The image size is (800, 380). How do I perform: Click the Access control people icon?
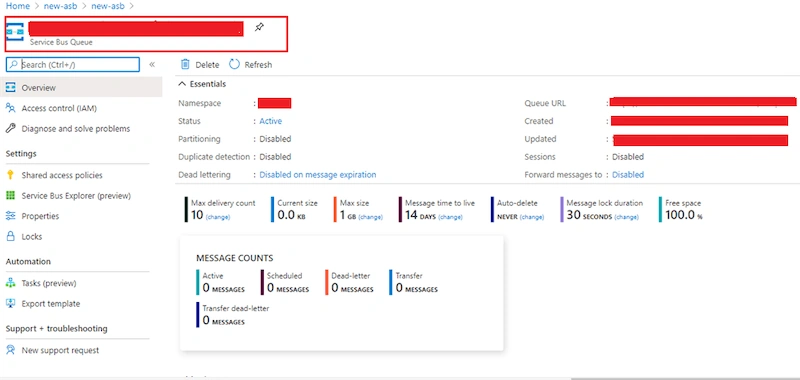click(x=11, y=108)
